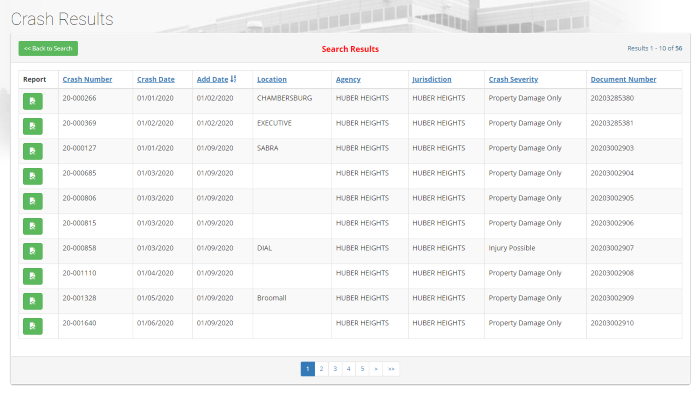Sort by Jurisdiction column header

[x=431, y=79]
